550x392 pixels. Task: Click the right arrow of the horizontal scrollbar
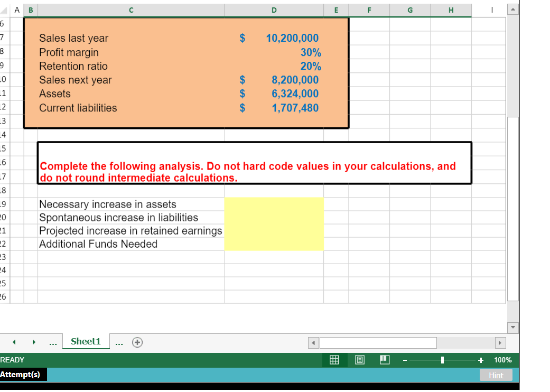point(500,342)
